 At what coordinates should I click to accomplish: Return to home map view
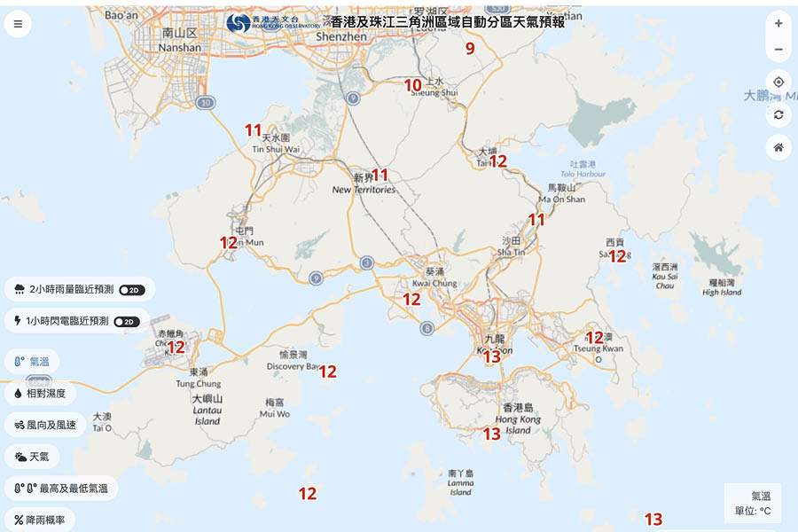tap(778, 147)
